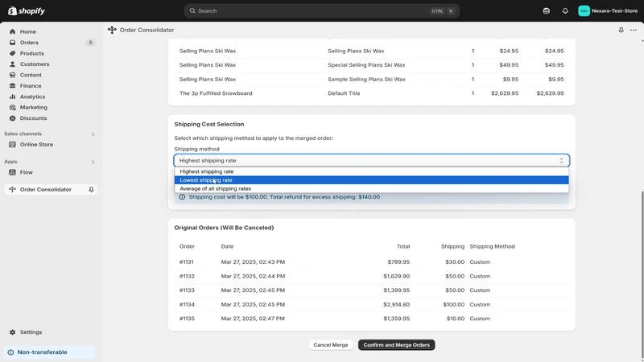Screen dimensions: 644x362
Task: Open the app header more options menu
Action: [634, 30]
